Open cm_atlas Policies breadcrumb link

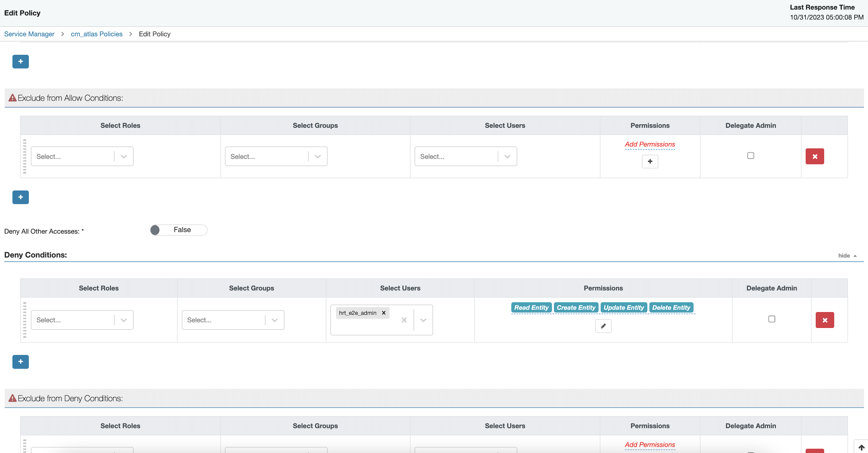pyautogui.click(x=96, y=34)
